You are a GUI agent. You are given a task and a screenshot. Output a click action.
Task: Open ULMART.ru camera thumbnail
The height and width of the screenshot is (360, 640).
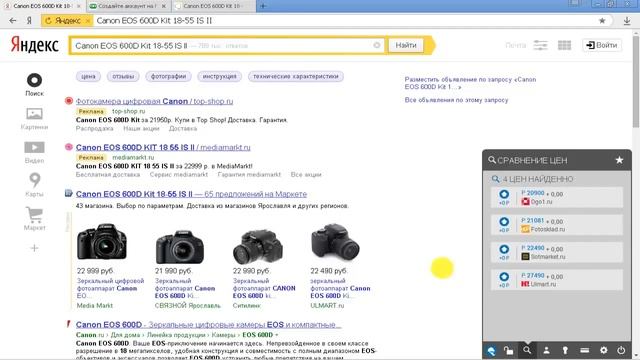pyautogui.click(x=335, y=243)
